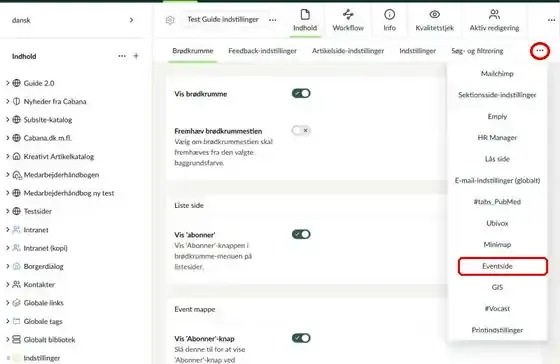Expand the Guide 2.0 tree node
Image resolution: width=560 pixels, height=364 pixels.
click(x=8, y=83)
